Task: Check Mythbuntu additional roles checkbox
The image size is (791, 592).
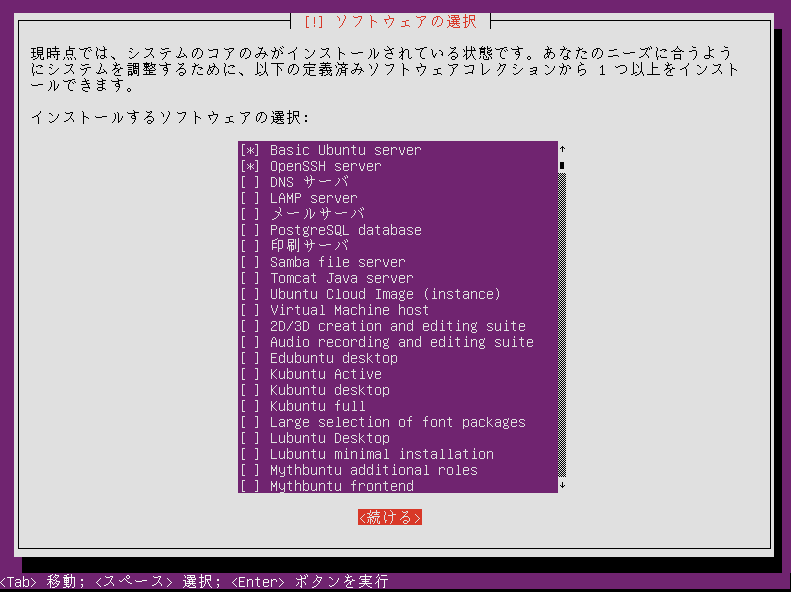Action: coord(250,470)
